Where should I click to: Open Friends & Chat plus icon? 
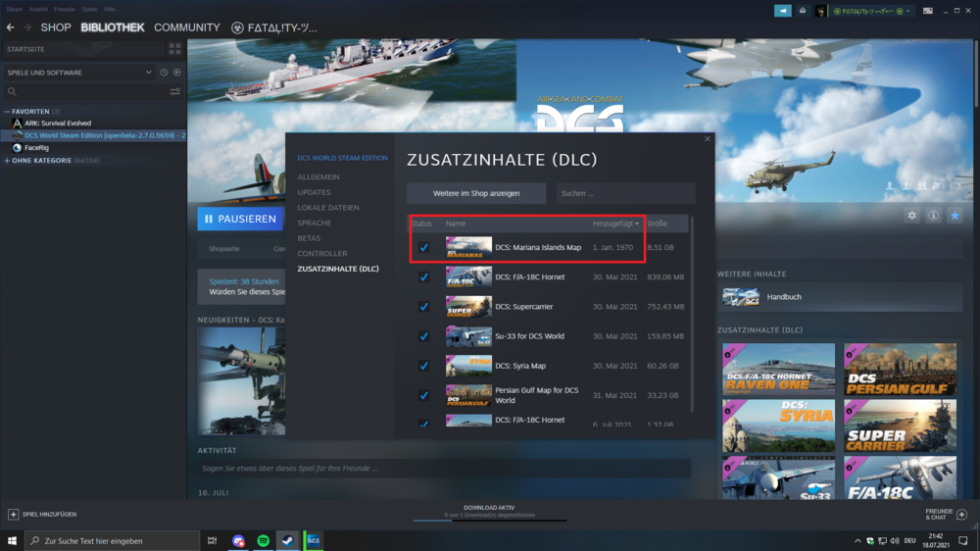(x=962, y=514)
